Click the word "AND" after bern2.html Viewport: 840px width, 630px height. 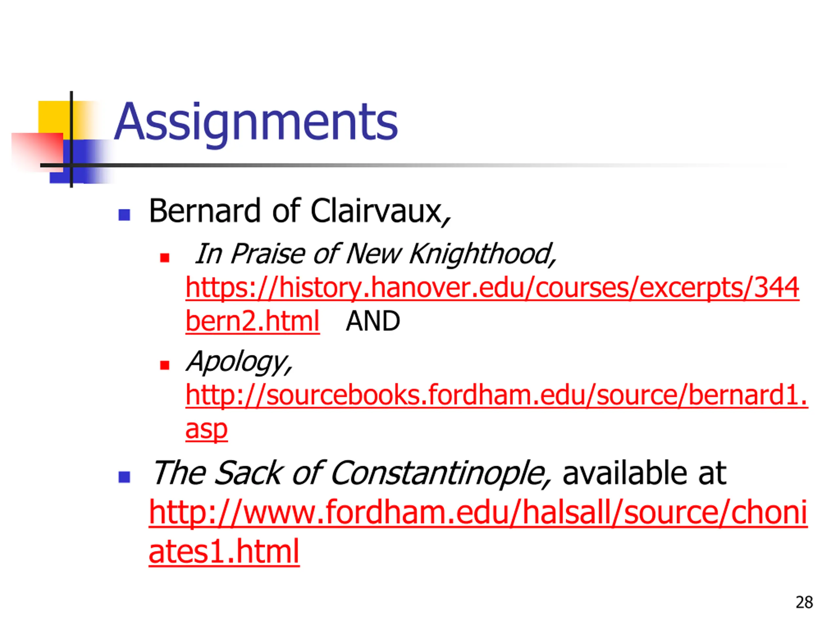[x=373, y=321]
